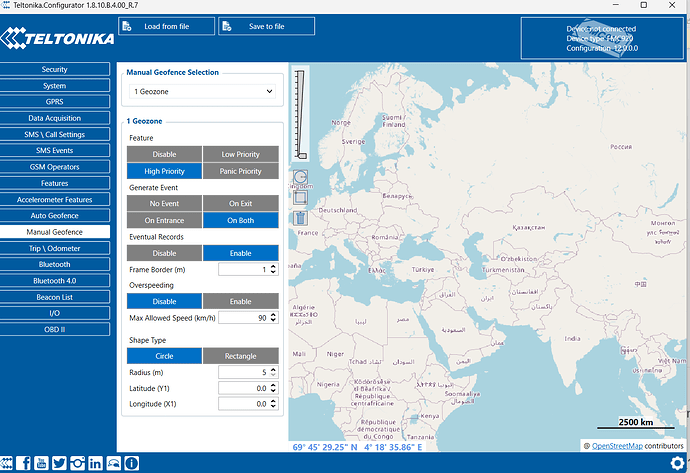690x473 pixels.
Task: Open the GSM Operators section
Action: [x=55, y=167]
